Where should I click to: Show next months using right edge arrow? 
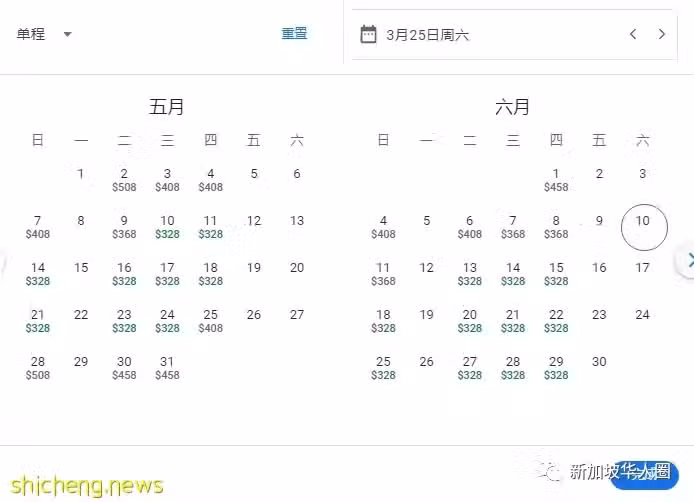coord(688,261)
